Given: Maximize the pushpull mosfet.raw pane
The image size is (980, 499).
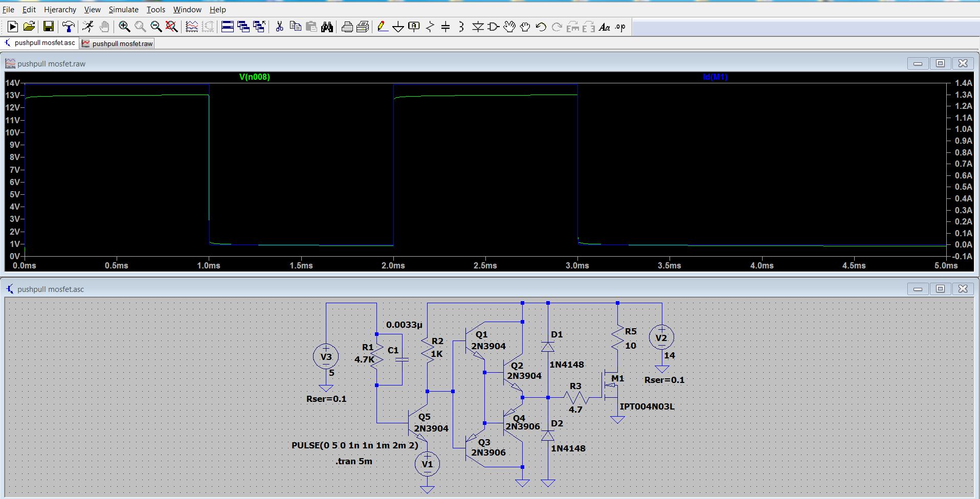Looking at the screenshot, I should [940, 63].
